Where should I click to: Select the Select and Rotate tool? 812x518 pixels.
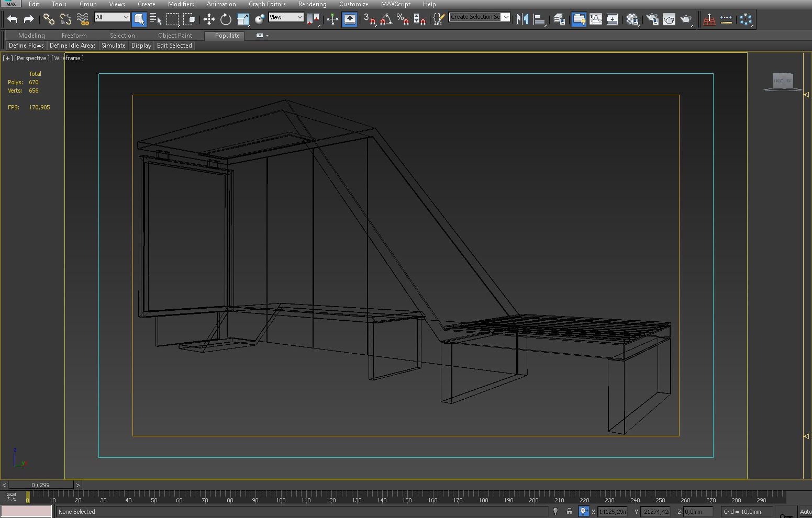click(226, 19)
